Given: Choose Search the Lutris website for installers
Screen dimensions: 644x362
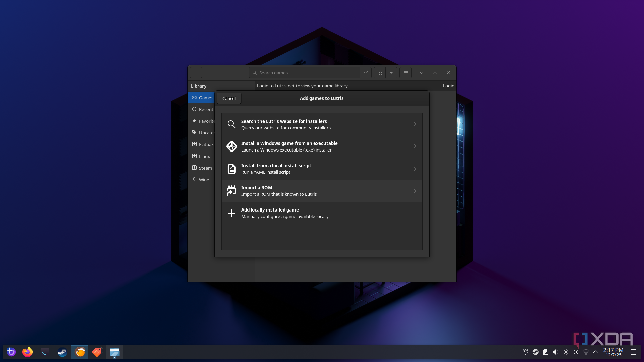Looking at the screenshot, I should tap(322, 124).
